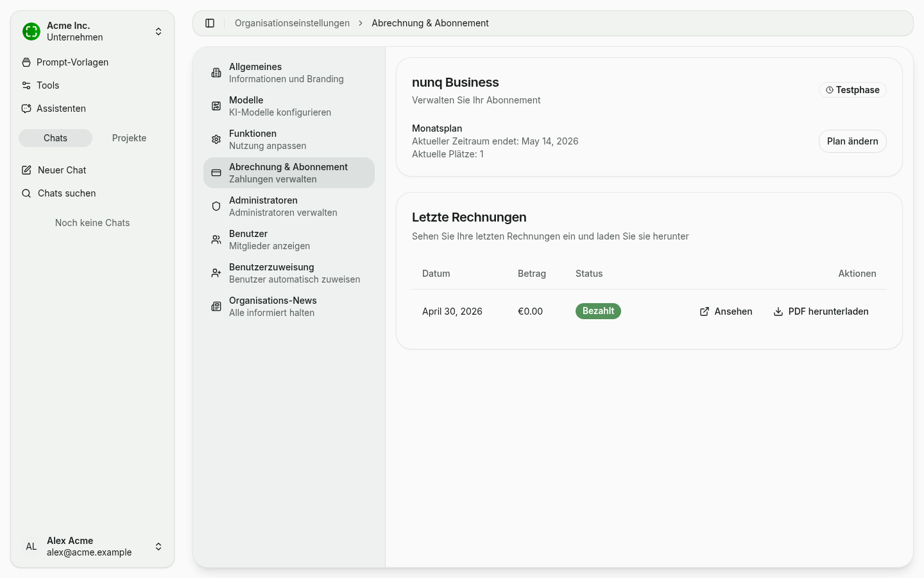Click the Organisations-News newspaper icon

click(x=216, y=306)
